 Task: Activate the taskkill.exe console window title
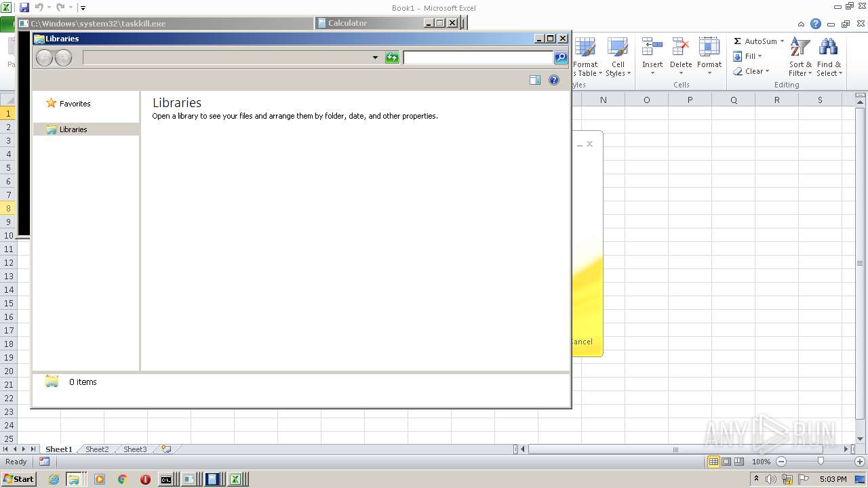98,23
